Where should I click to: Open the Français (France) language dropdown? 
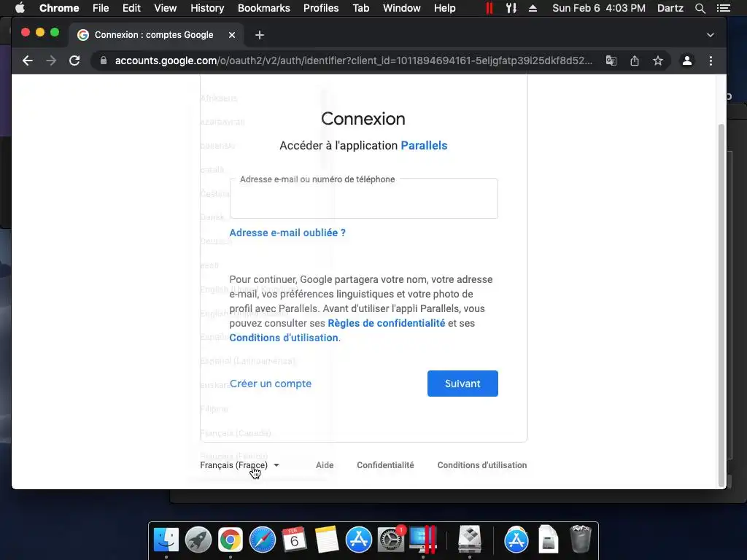coord(239,465)
